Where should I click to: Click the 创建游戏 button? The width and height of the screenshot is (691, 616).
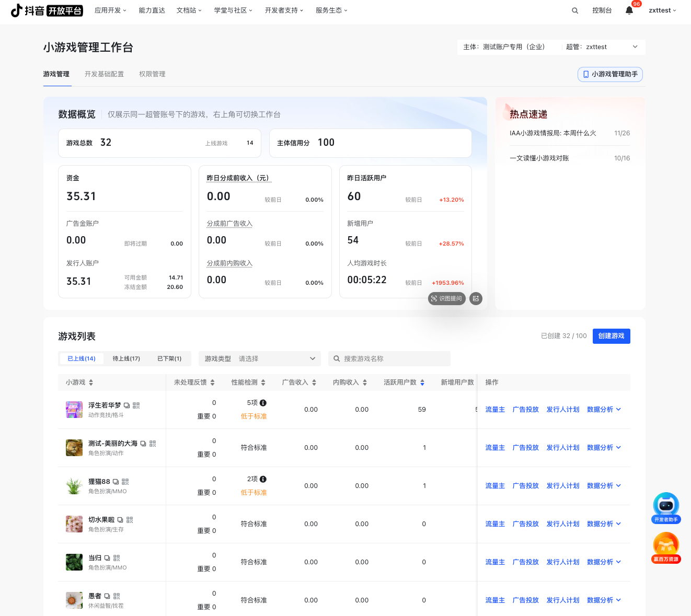pyautogui.click(x=611, y=336)
